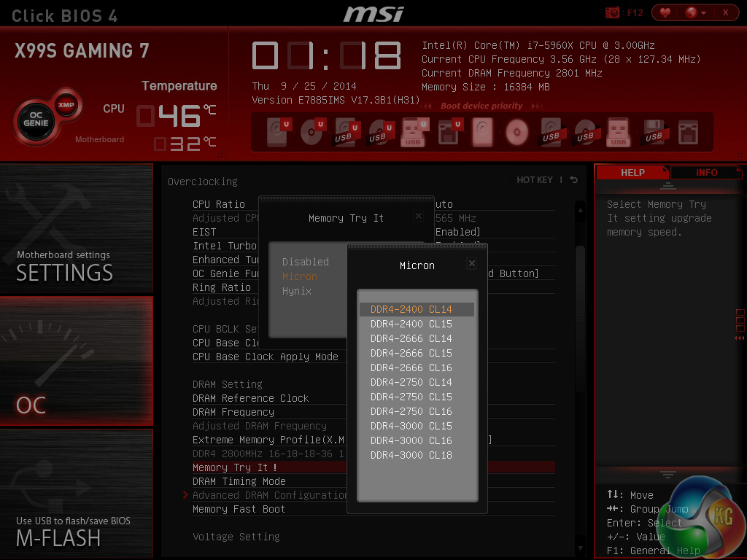Image resolution: width=747 pixels, height=560 pixels.
Task: Open the M-FLASH BIOS flashing section
Action: (77, 494)
